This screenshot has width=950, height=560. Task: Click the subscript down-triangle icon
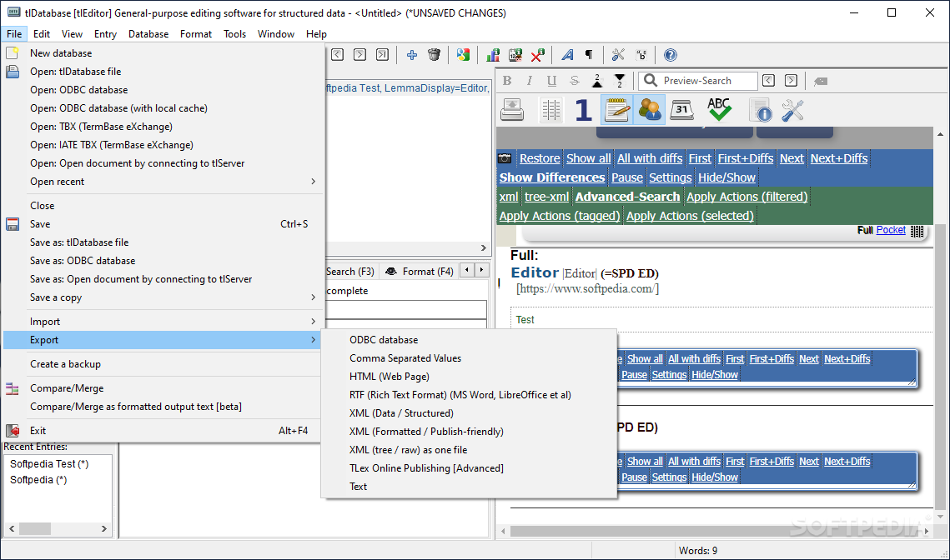tap(619, 81)
